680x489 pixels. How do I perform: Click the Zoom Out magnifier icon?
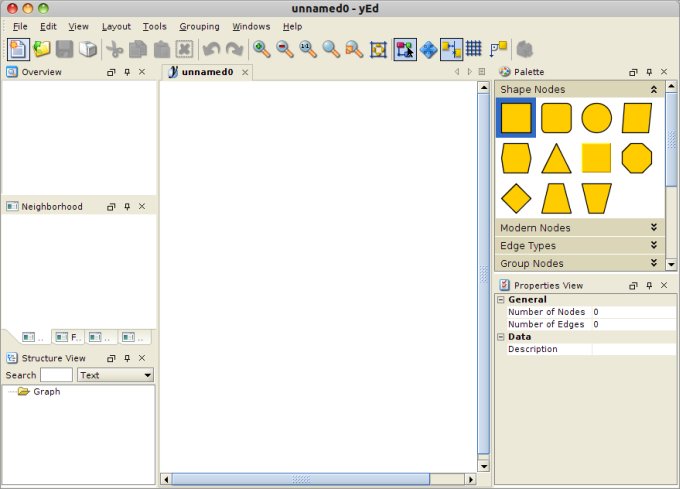coord(284,49)
